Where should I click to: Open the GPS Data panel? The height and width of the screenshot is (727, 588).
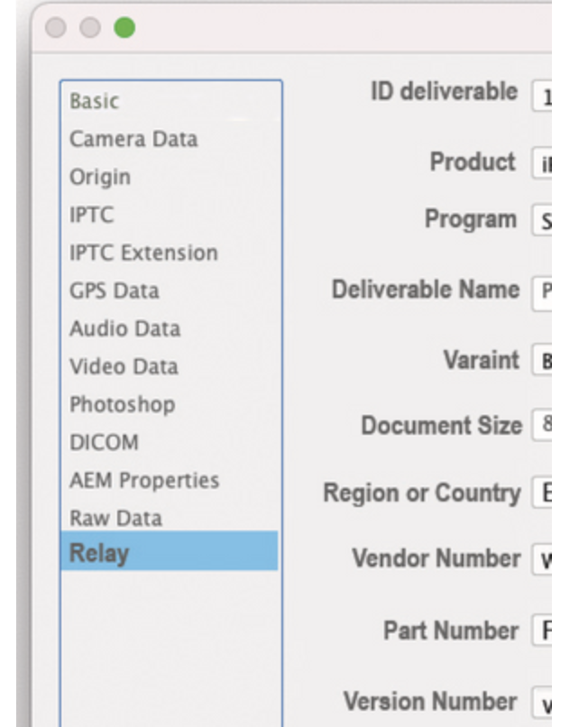(114, 290)
